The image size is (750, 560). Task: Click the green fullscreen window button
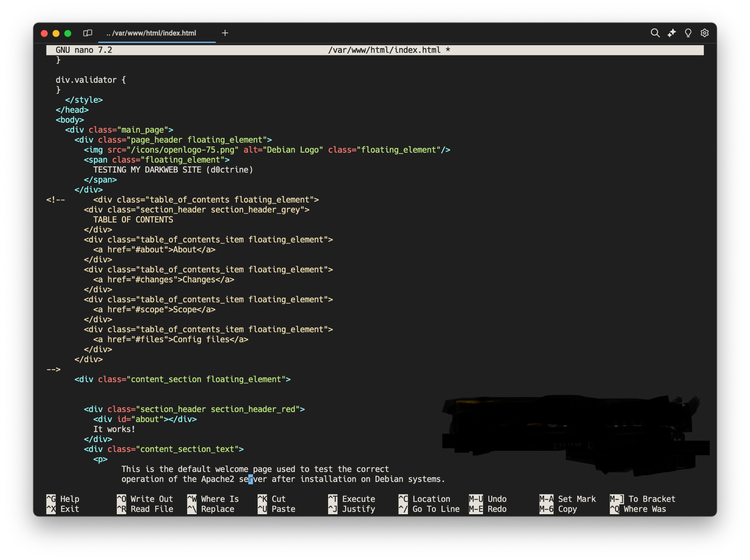click(68, 33)
